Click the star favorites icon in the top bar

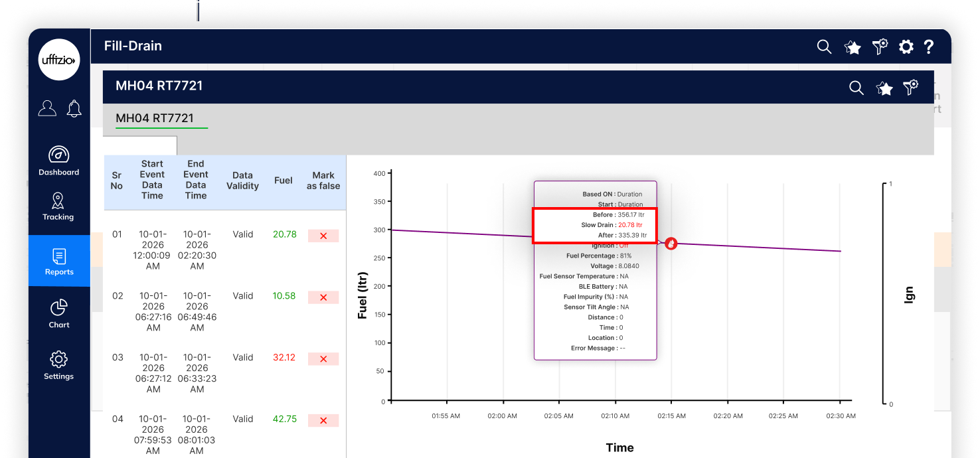852,46
